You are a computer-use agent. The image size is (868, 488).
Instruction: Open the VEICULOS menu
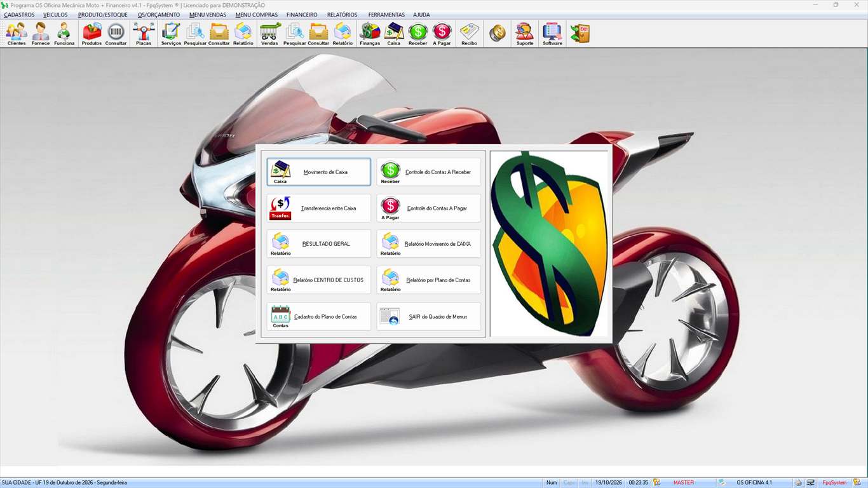click(x=55, y=15)
